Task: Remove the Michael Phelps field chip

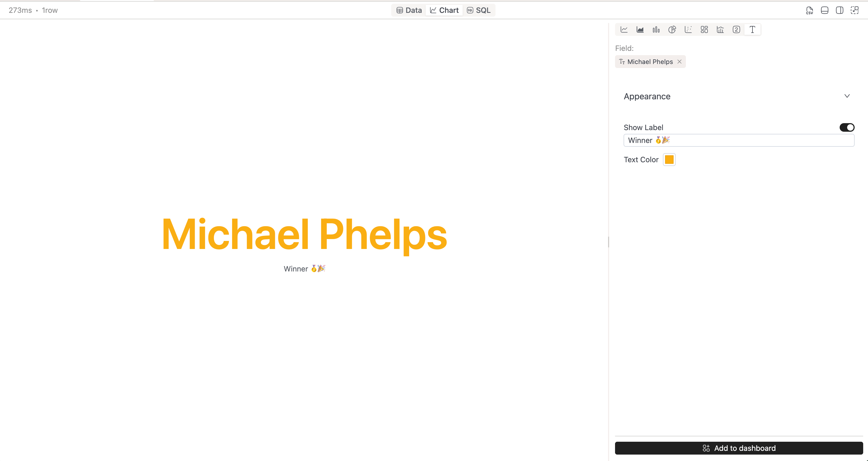Action: click(679, 62)
